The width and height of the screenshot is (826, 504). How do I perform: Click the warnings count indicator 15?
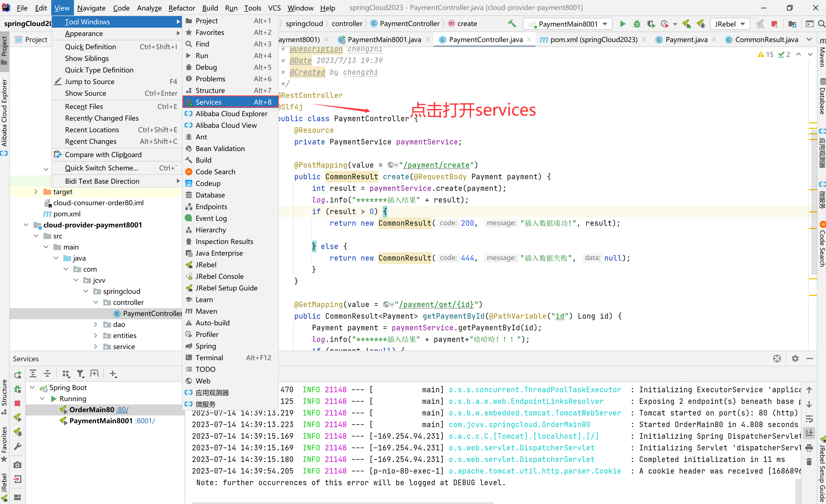[x=766, y=54]
